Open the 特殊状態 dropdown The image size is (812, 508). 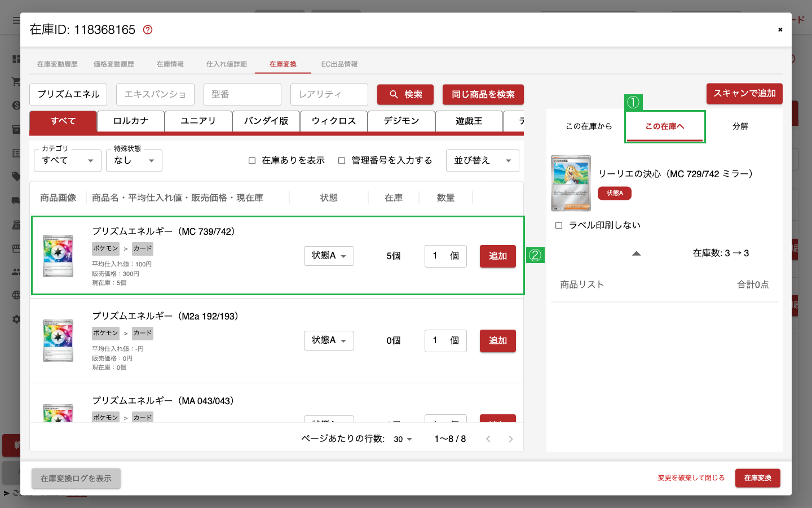click(134, 161)
